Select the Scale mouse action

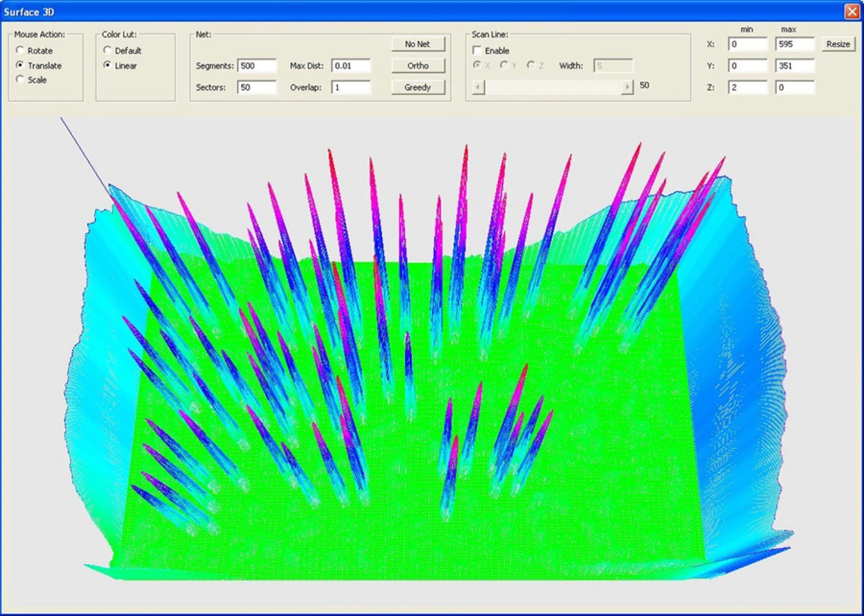(x=20, y=80)
